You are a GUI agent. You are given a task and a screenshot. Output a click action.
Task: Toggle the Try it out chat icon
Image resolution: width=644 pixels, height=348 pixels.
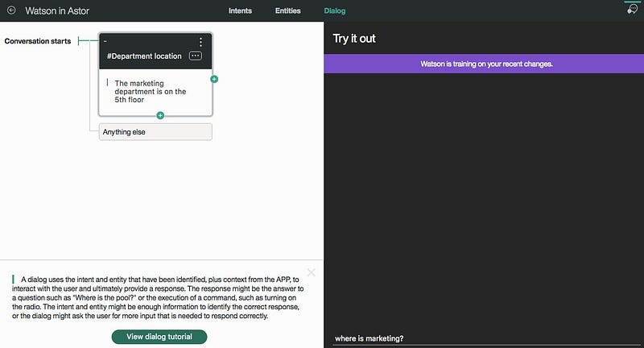tap(633, 9)
